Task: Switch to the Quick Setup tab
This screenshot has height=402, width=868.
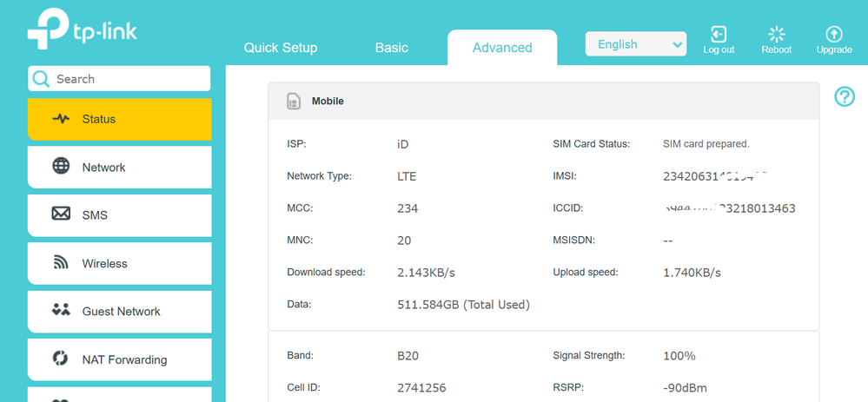Action: 281,48
